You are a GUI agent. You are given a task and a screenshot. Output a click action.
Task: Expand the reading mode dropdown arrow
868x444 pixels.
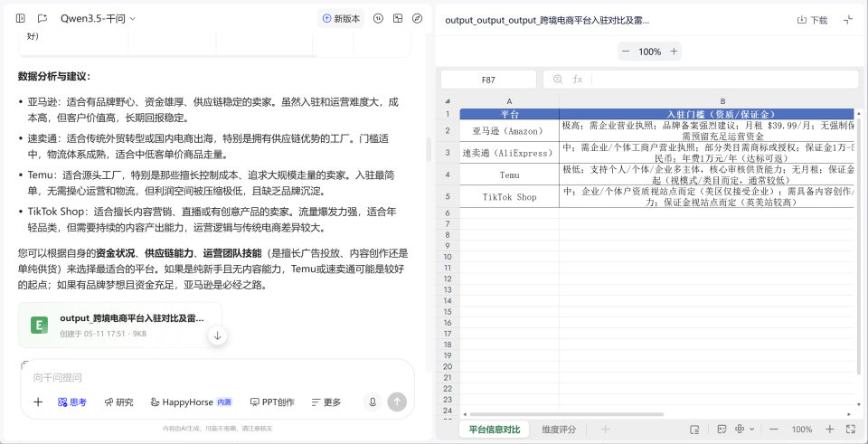click(751, 429)
